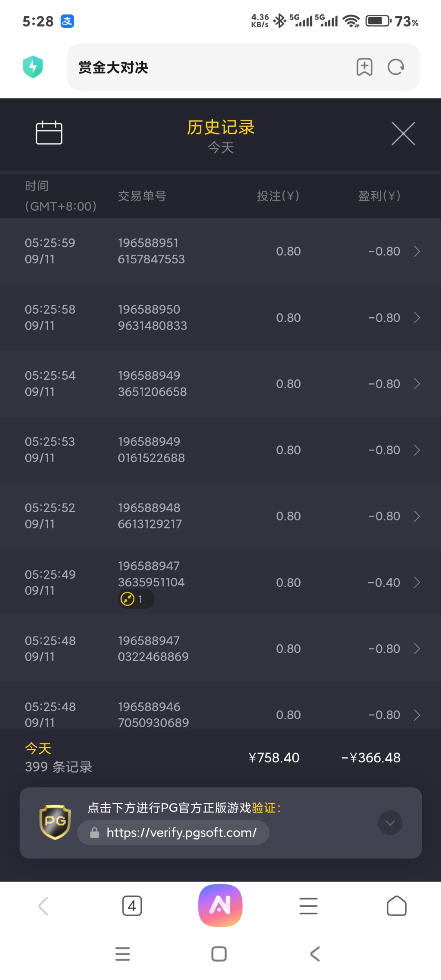Open the browser hamburger menu
The image size is (441, 980).
click(308, 906)
